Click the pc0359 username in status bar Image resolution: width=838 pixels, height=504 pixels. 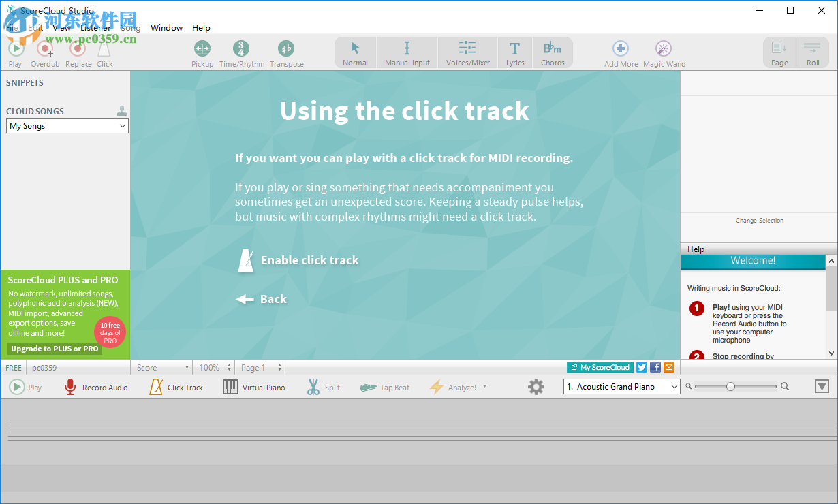[44, 368]
